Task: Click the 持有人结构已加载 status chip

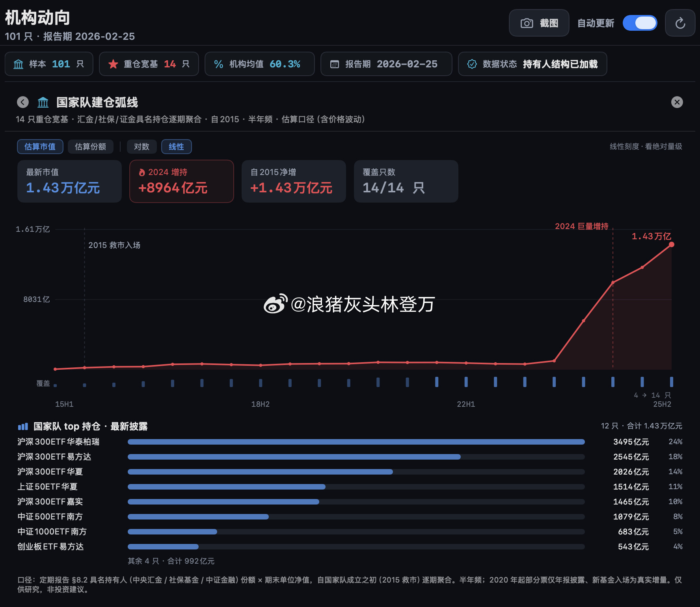Action: (532, 64)
